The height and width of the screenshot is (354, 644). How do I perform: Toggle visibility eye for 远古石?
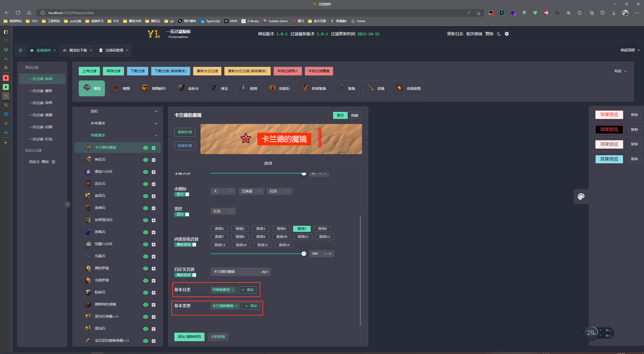[x=145, y=184]
